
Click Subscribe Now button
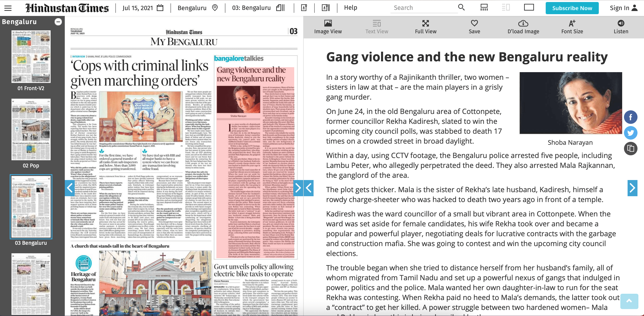(x=572, y=8)
